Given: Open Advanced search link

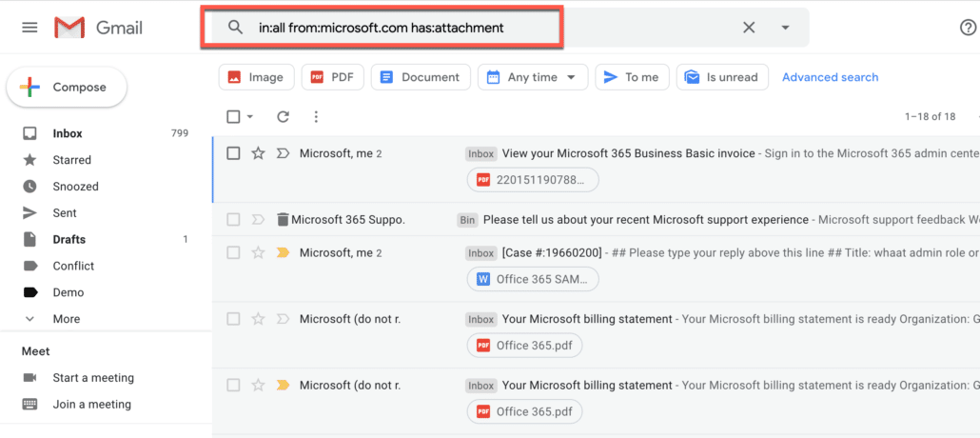Looking at the screenshot, I should click(830, 77).
